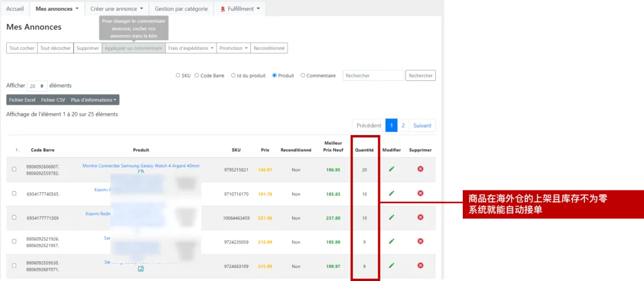The image size is (644, 281).
Task: Expand the Promotion dropdown
Action: (x=234, y=48)
